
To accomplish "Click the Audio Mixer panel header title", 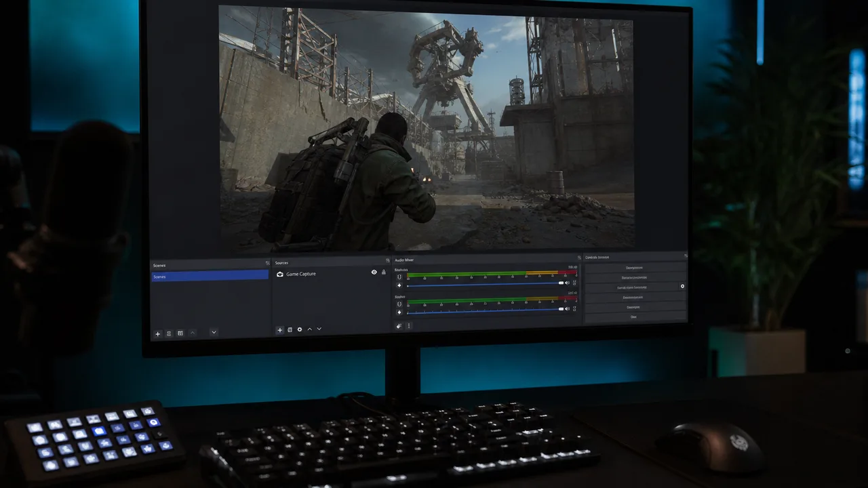I will [x=404, y=260].
